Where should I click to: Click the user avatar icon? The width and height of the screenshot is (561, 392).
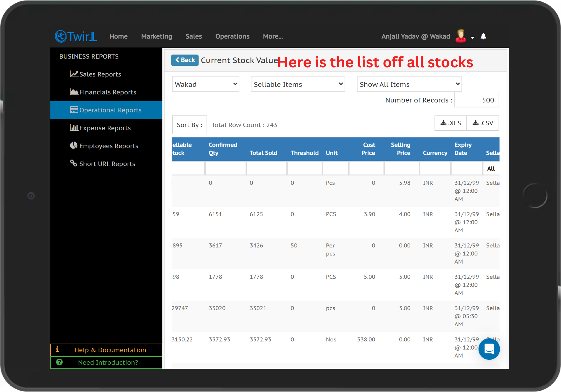[461, 36]
